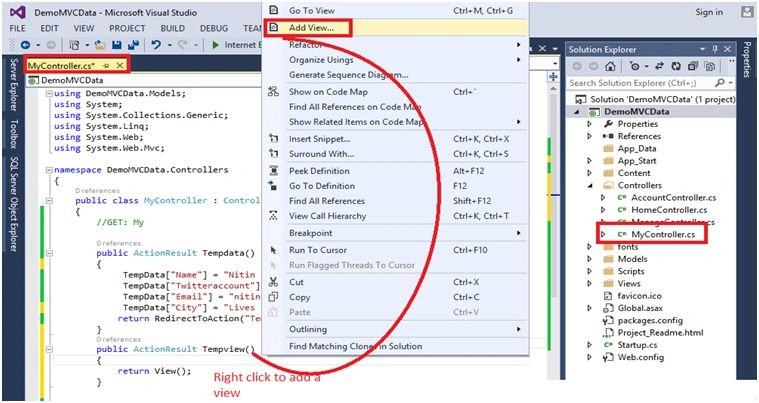The image size is (759, 403).
Task: Choose Add View... from the context menu
Action: point(395,28)
